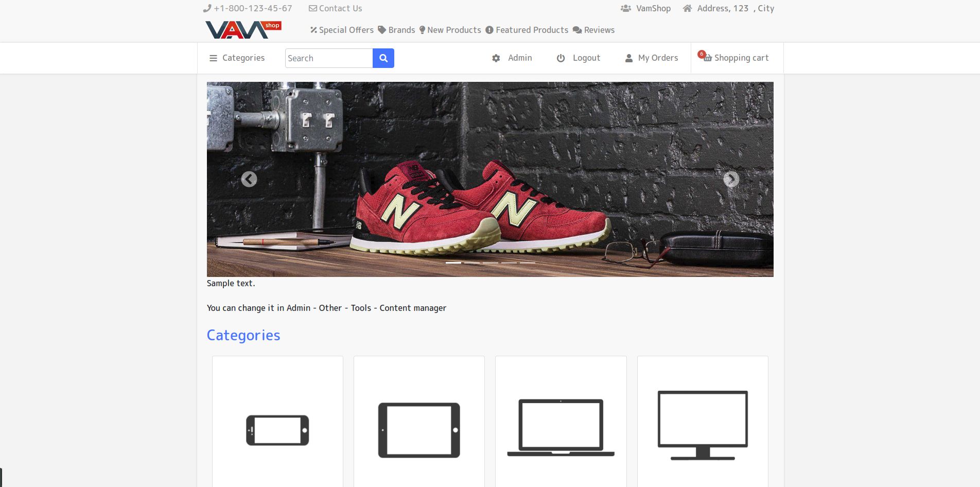Advance to next carousel slide arrow

click(x=731, y=179)
